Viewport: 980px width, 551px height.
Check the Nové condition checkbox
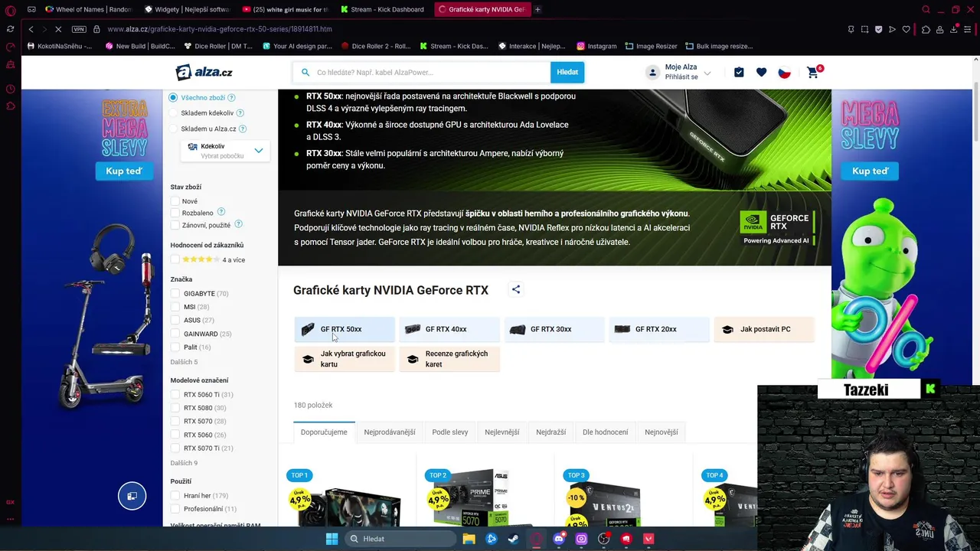[x=175, y=201]
